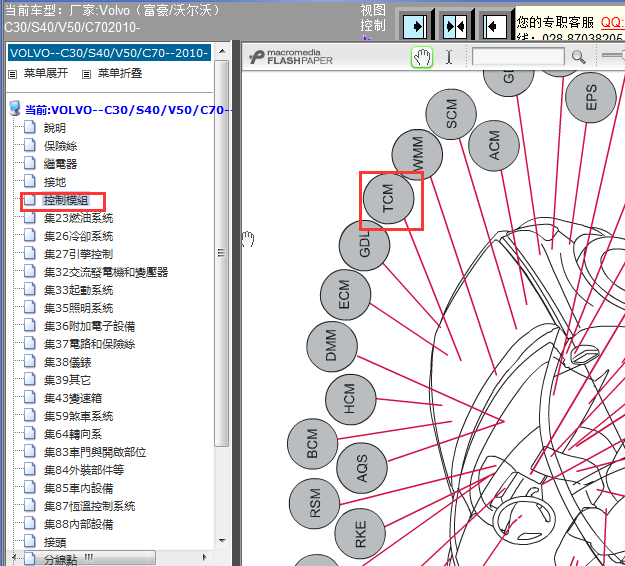Open the 集39其它 tree item
The height and width of the screenshot is (566, 625).
(67, 380)
